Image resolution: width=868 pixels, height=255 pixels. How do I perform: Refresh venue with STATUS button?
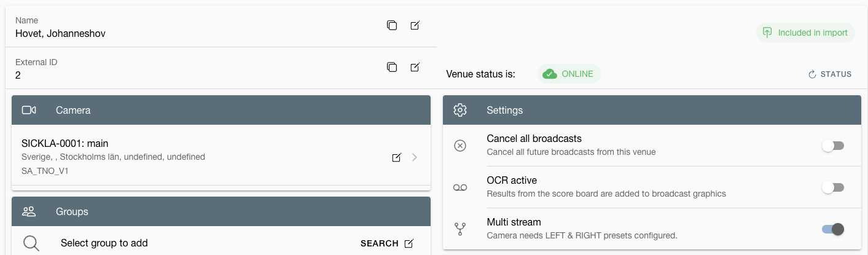[x=830, y=74]
